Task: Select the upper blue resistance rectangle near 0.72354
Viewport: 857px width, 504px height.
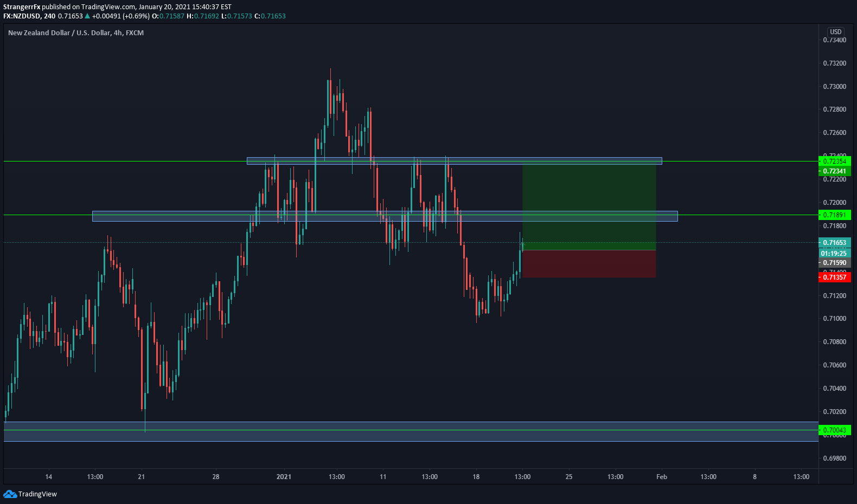Action: 454,161
